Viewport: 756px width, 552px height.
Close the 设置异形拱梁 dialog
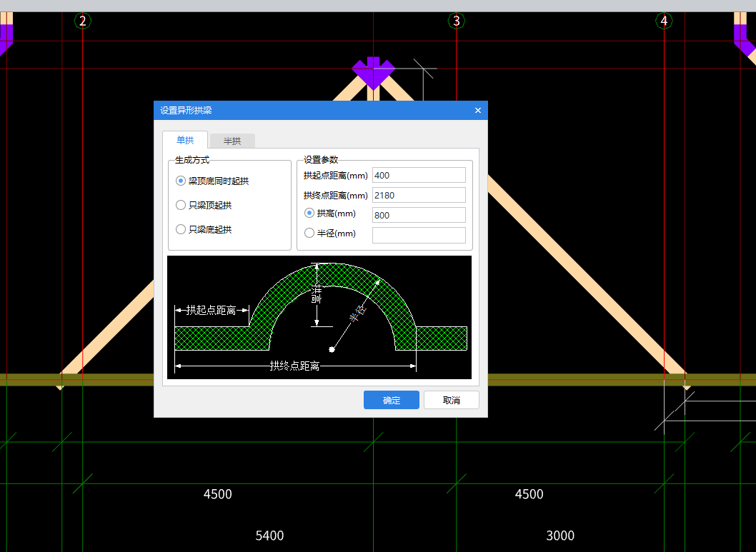tap(478, 110)
